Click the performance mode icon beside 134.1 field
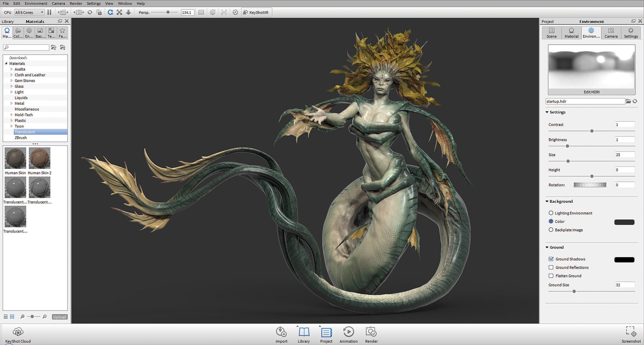 click(x=201, y=12)
